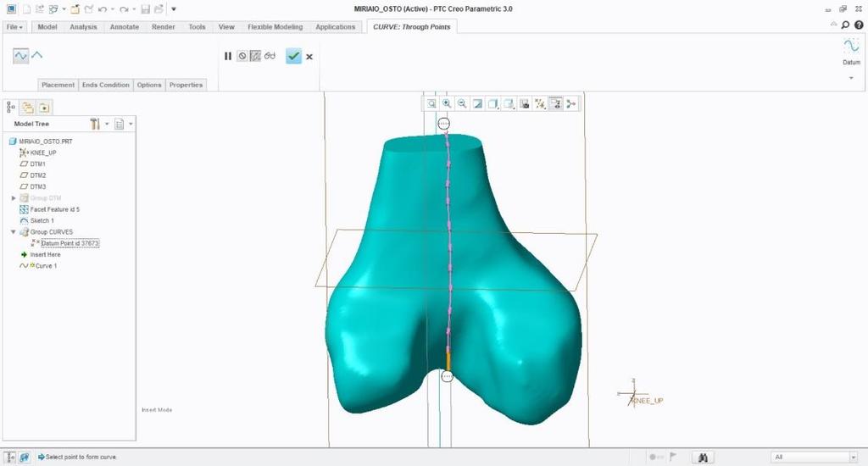Cancel the curve feature with X
Screen dimensions: 868x466
(309, 57)
